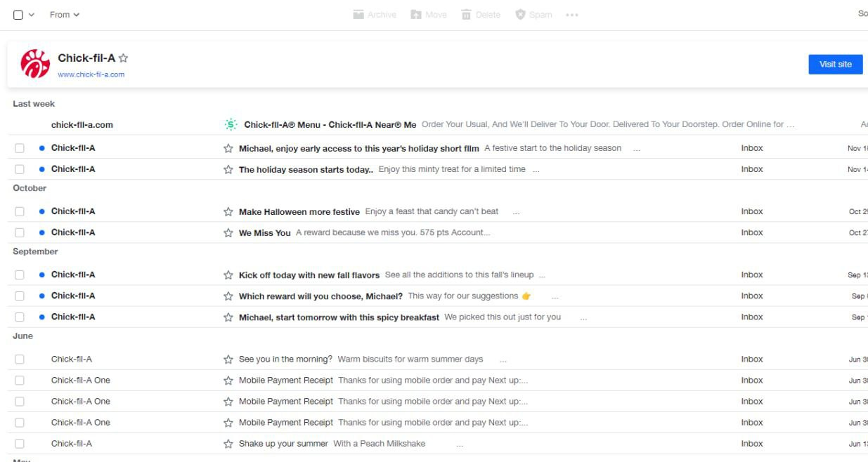This screenshot has height=462, width=868.
Task: Open the 'See you in the morning?' email
Action: pos(285,359)
